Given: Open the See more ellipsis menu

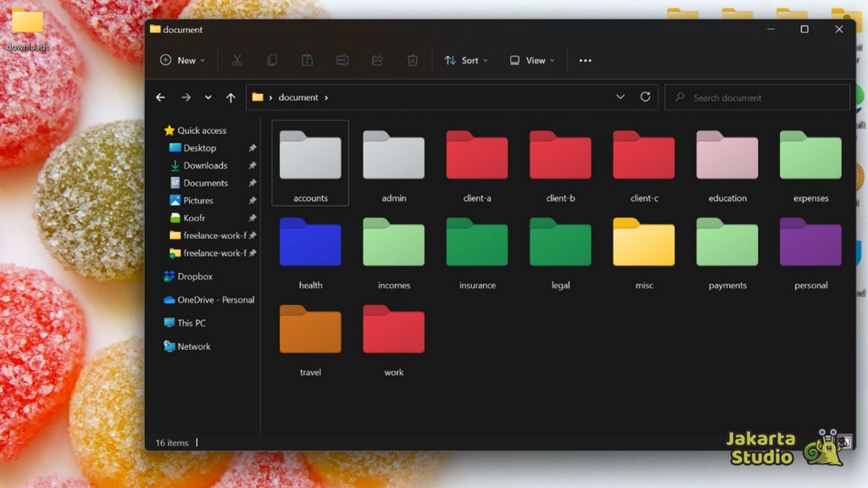Looking at the screenshot, I should tap(585, 60).
